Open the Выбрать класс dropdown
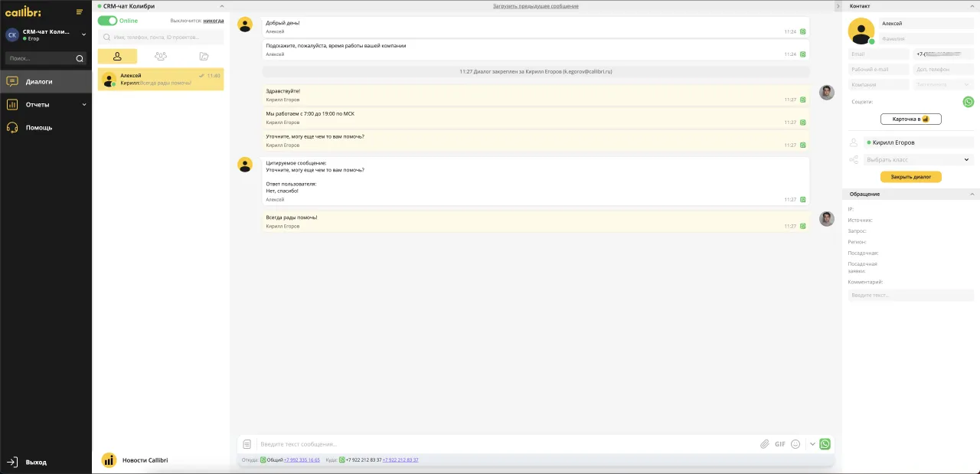 pyautogui.click(x=917, y=160)
